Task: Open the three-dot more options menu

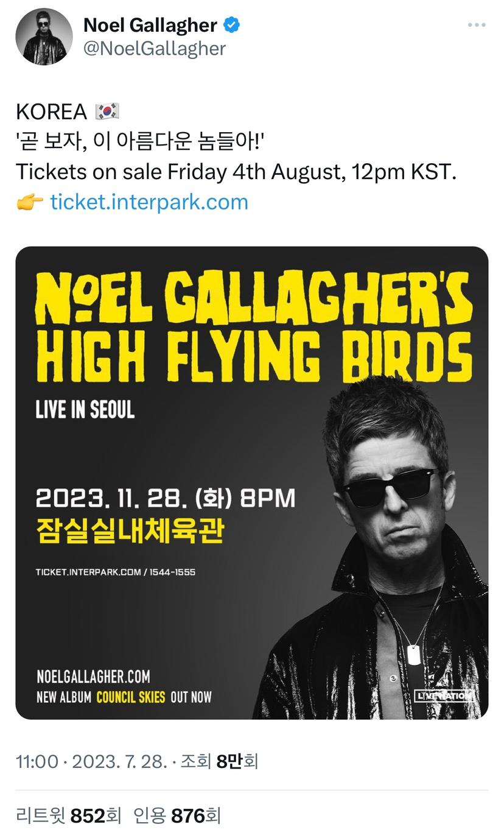Action: tap(477, 25)
